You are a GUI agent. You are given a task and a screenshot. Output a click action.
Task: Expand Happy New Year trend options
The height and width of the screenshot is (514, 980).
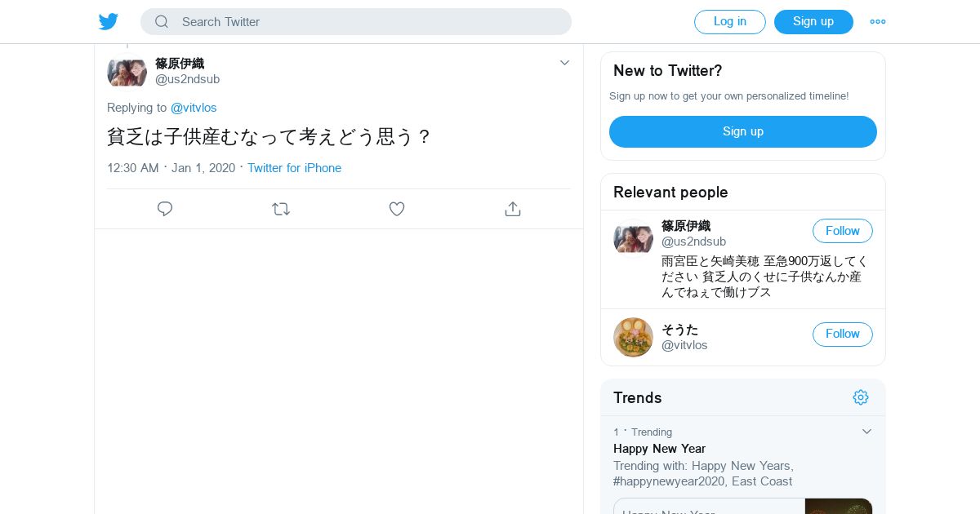(867, 432)
